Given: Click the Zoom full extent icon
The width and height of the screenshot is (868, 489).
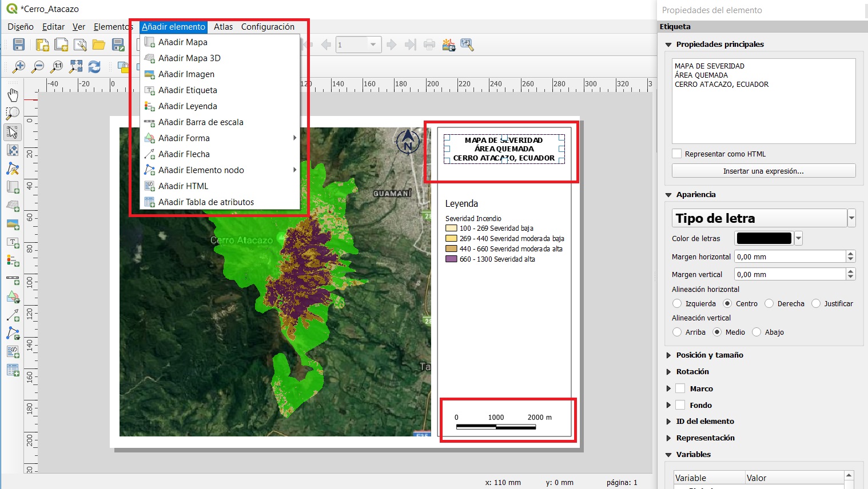Looking at the screenshot, I should [x=75, y=67].
